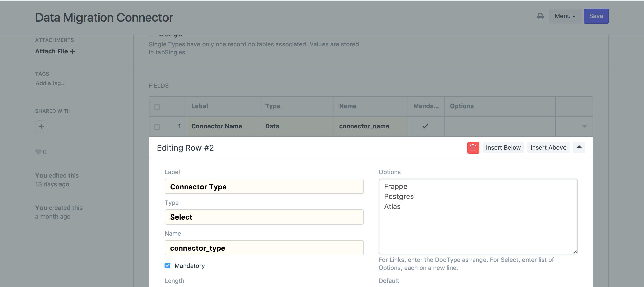The image size is (644, 287).
Task: Click the Insert Below button
Action: coord(503,148)
